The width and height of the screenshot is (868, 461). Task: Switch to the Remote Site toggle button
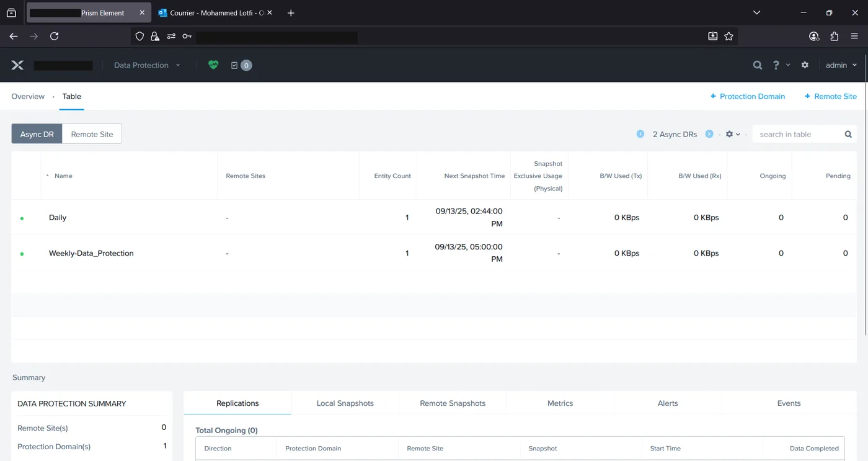[92, 134]
